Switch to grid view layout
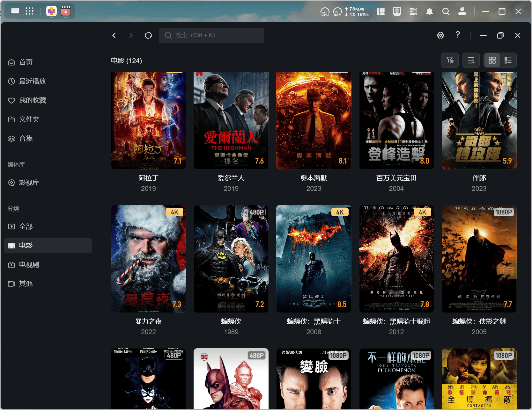 pyautogui.click(x=492, y=60)
